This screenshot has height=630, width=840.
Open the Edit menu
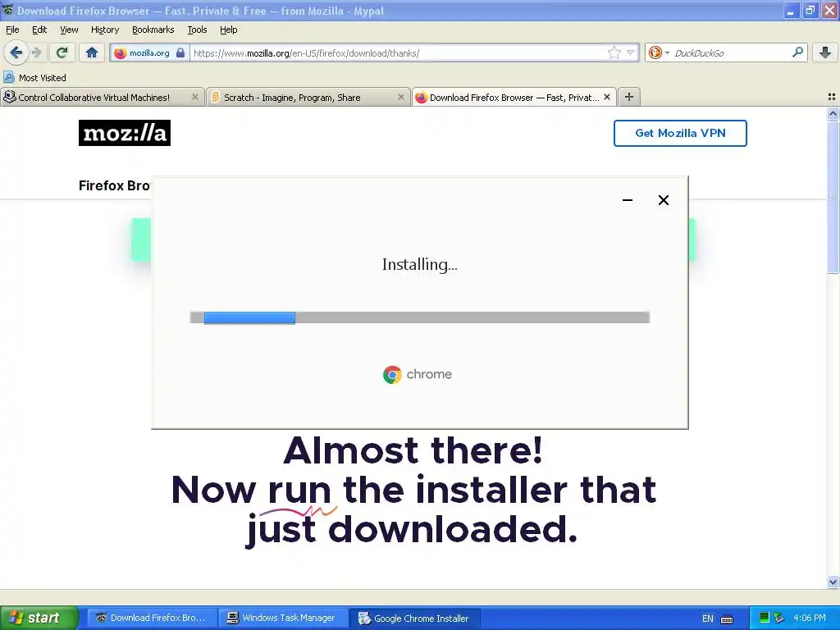(x=39, y=30)
